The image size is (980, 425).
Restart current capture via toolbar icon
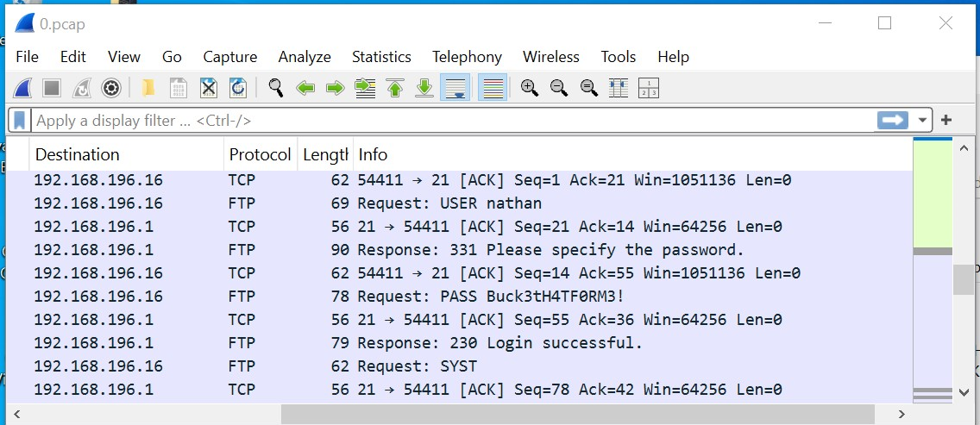[82, 88]
